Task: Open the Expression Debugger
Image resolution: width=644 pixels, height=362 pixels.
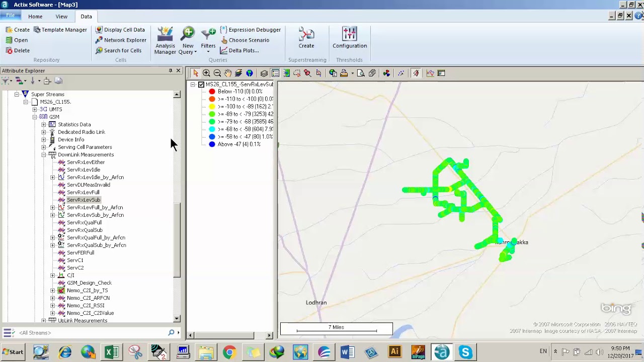Action: pyautogui.click(x=251, y=30)
